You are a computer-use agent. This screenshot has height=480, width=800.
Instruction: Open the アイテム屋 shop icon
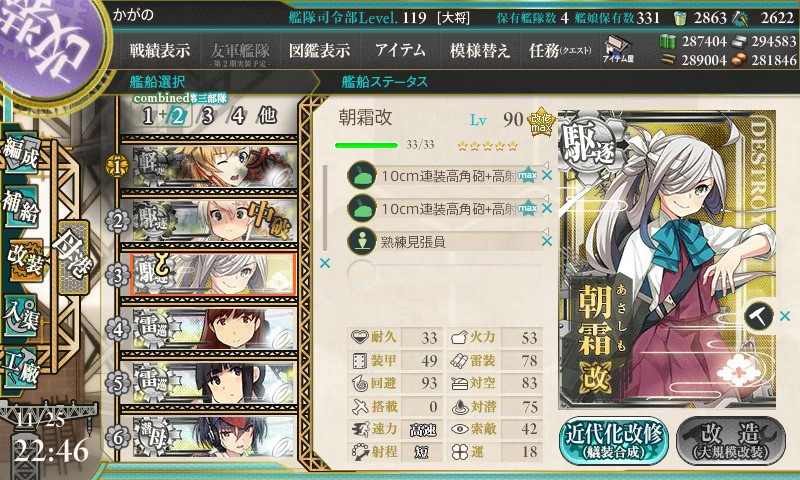click(617, 49)
